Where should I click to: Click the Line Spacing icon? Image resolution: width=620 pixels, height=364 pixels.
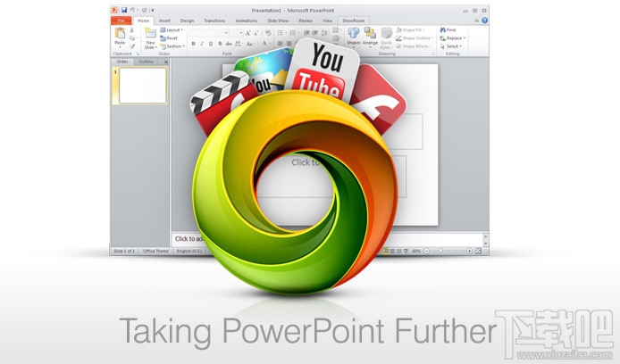click(325, 33)
